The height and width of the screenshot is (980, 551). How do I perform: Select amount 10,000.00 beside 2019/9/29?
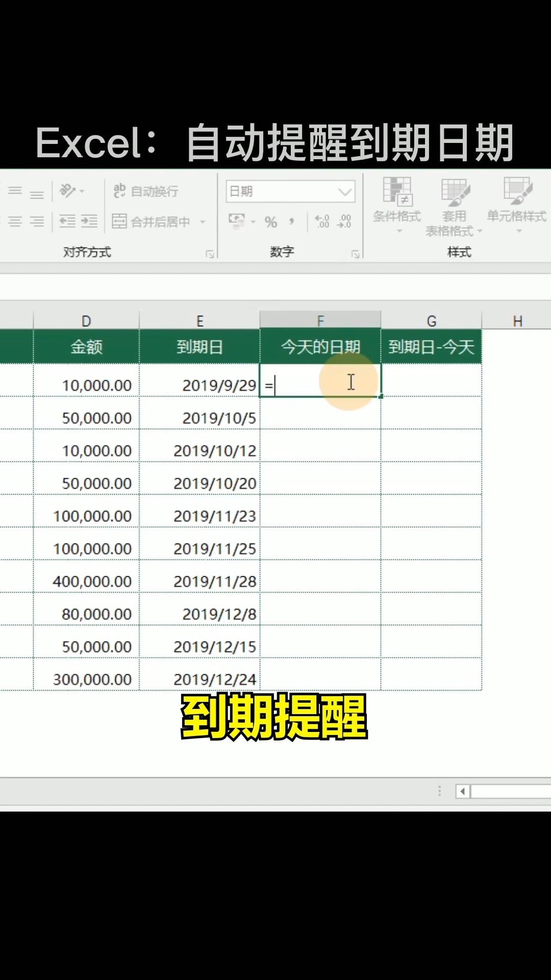tap(86, 380)
